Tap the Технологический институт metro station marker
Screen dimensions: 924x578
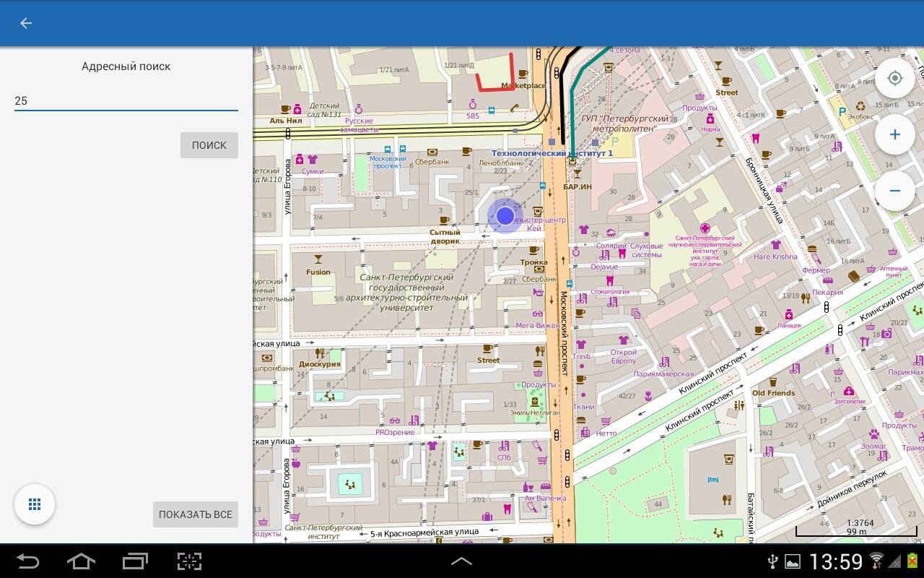[572, 160]
